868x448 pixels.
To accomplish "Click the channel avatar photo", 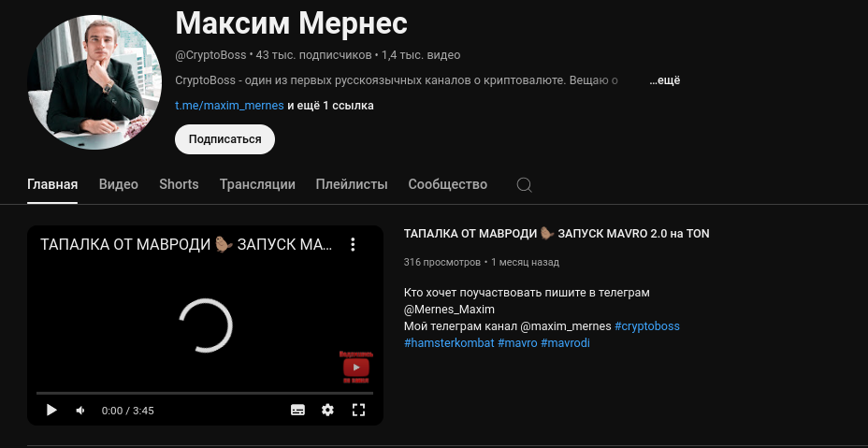I will tap(94, 82).
